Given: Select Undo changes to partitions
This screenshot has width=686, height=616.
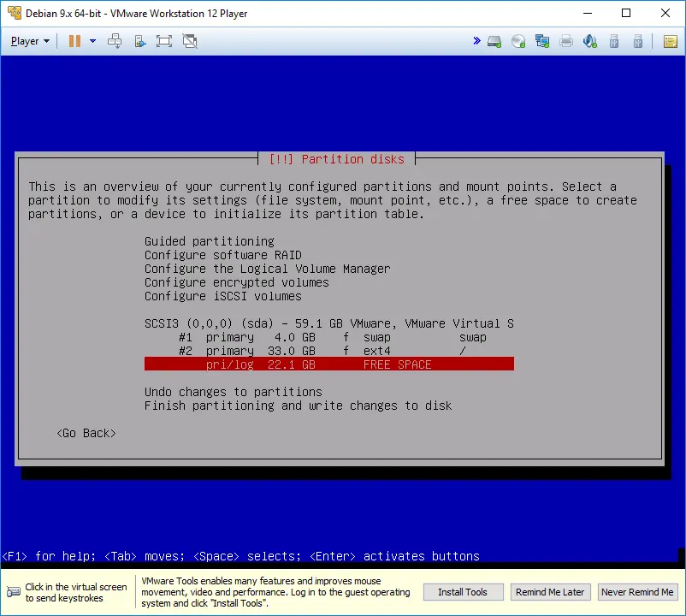Looking at the screenshot, I should pyautogui.click(x=234, y=392).
